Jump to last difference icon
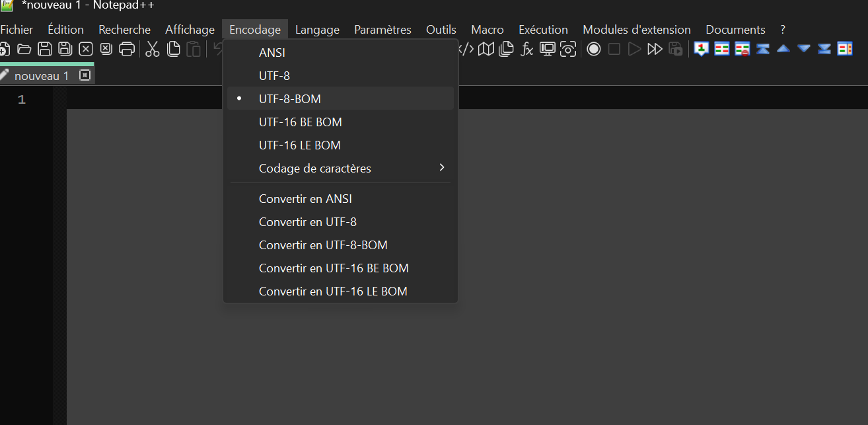This screenshot has height=425, width=868. [x=824, y=49]
